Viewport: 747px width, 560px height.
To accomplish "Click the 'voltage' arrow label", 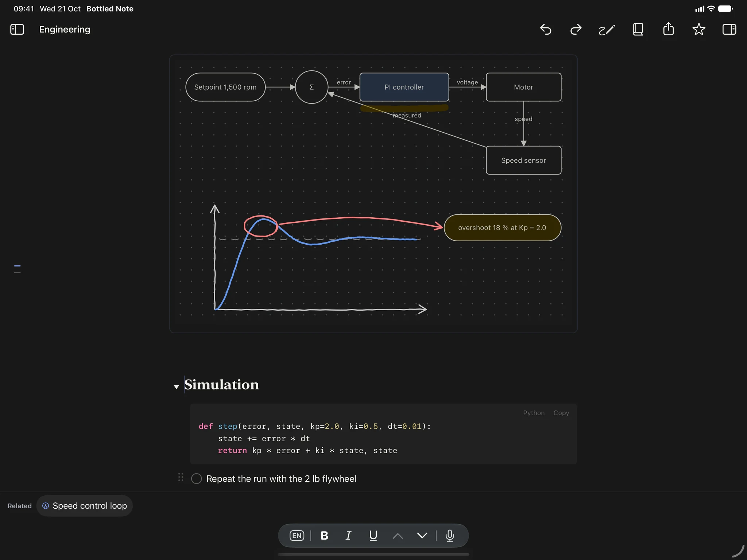I will coord(467,82).
